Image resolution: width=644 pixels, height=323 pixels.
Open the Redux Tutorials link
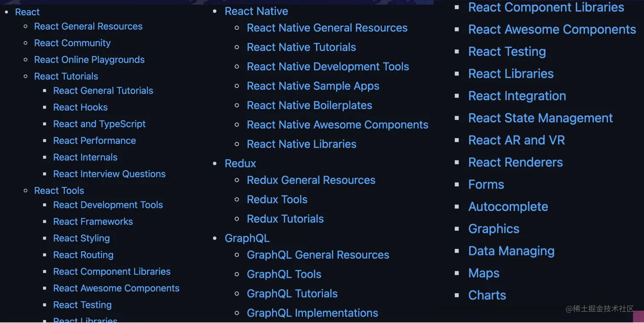[285, 218]
